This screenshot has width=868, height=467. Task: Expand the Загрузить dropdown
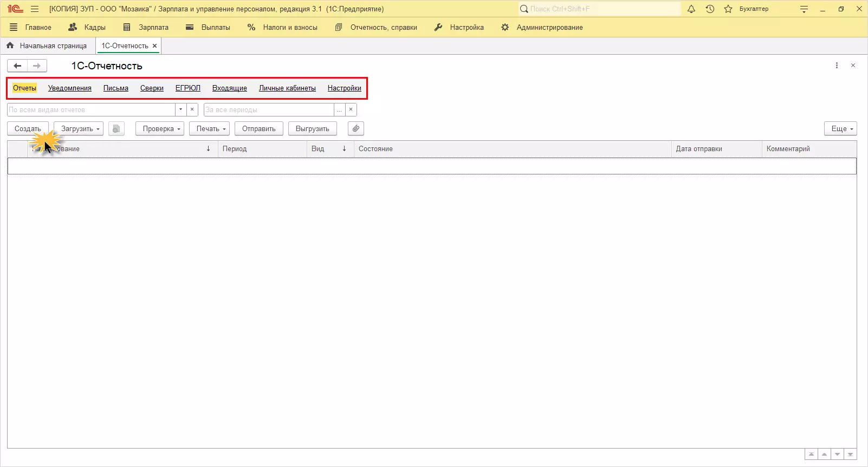[79, 129]
